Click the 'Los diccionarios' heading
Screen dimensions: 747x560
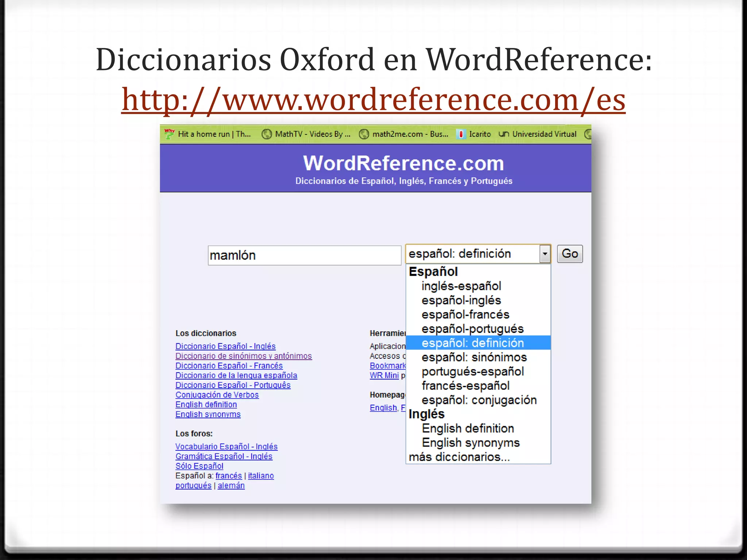[x=206, y=333]
